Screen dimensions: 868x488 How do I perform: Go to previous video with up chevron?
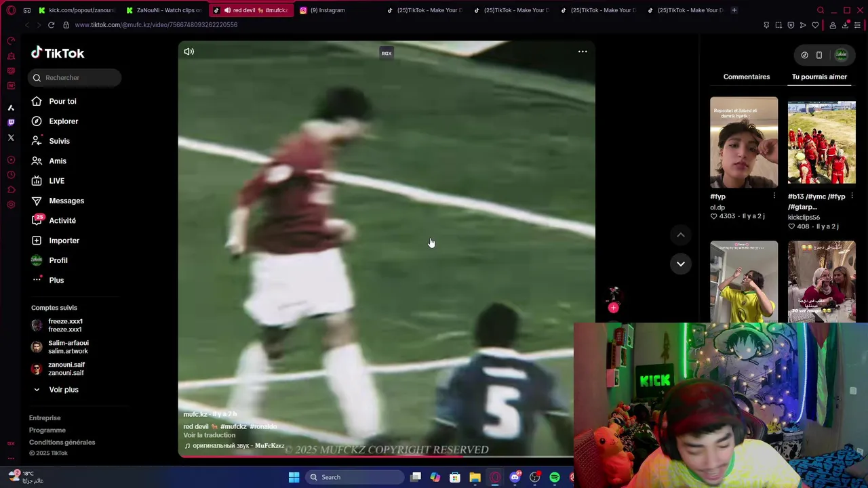680,235
